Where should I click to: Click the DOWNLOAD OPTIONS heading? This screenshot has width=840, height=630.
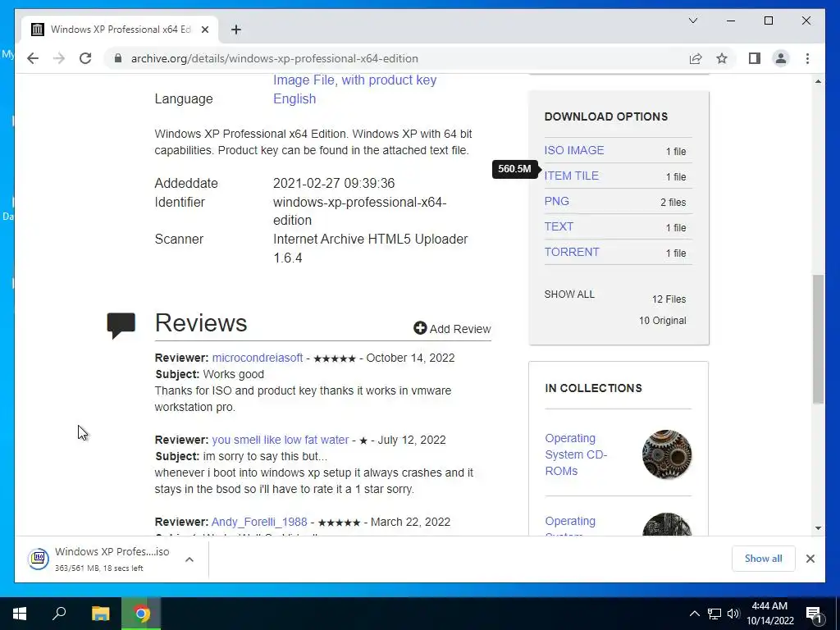606,116
